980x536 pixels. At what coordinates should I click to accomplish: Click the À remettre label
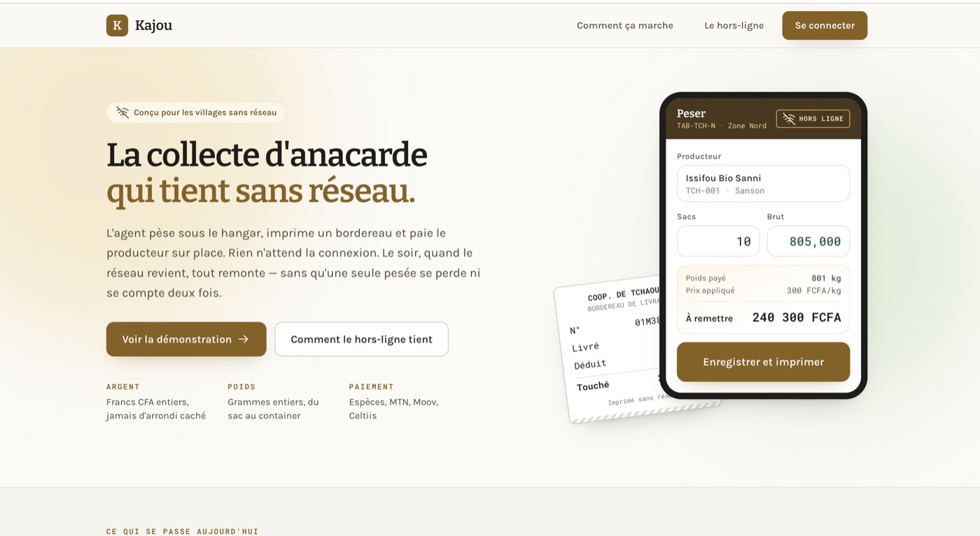coord(709,318)
